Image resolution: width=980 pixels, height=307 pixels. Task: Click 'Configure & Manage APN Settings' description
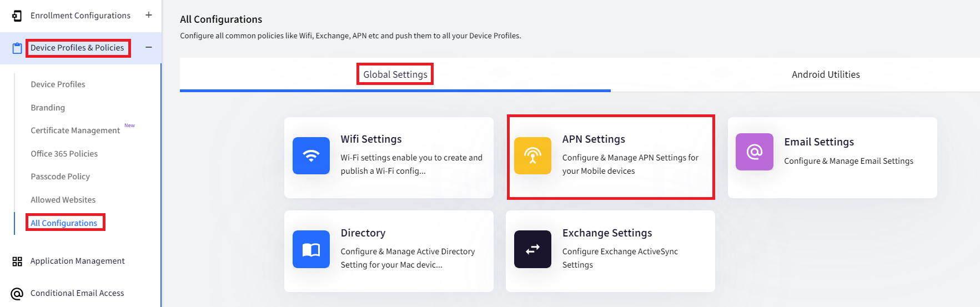[x=630, y=164]
